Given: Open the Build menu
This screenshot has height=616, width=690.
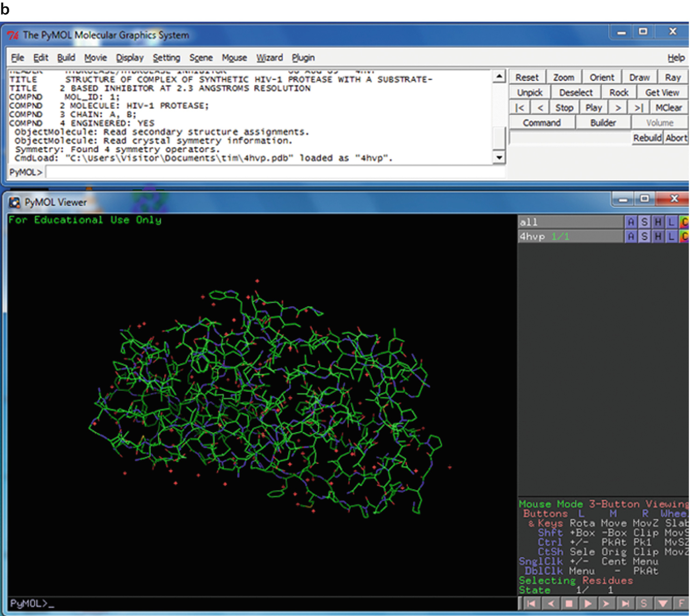Looking at the screenshot, I should click(x=66, y=58).
